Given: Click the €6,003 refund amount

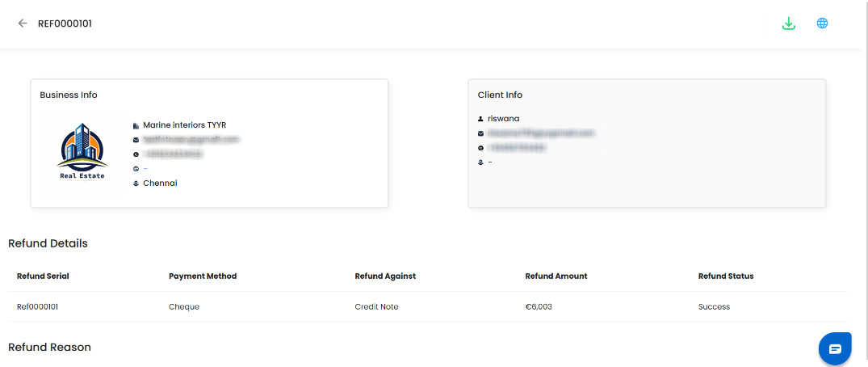Looking at the screenshot, I should click(539, 307).
